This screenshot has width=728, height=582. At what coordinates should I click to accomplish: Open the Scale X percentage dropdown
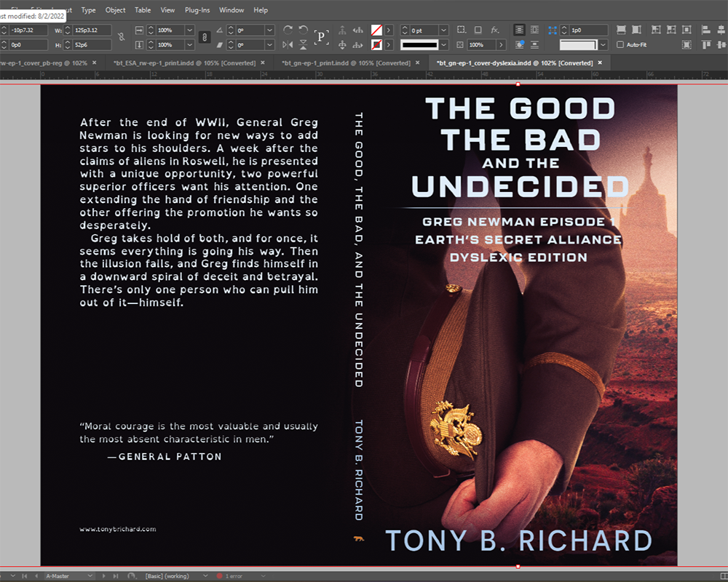tap(189, 30)
